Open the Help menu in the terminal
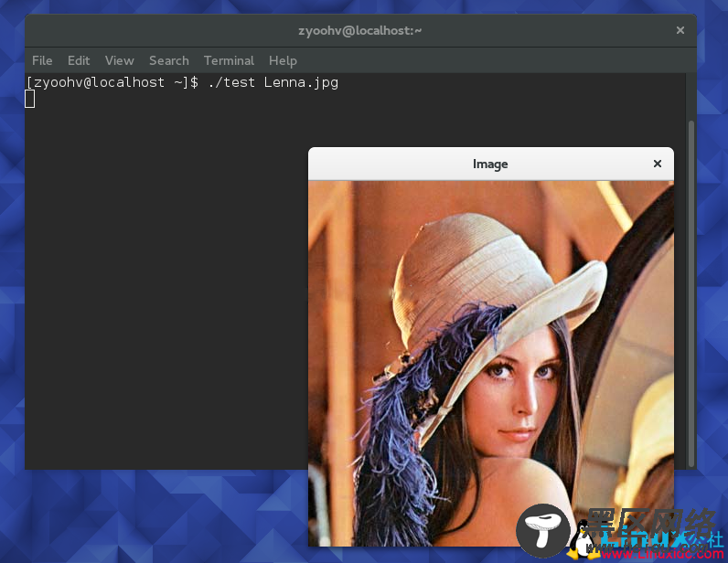The image size is (728, 563). coord(283,60)
